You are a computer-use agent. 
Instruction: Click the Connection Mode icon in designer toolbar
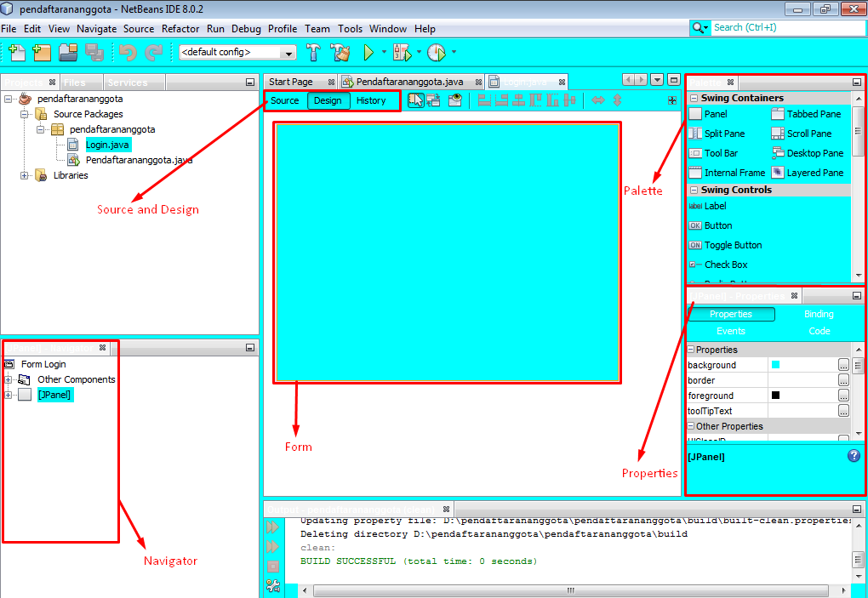[433, 100]
